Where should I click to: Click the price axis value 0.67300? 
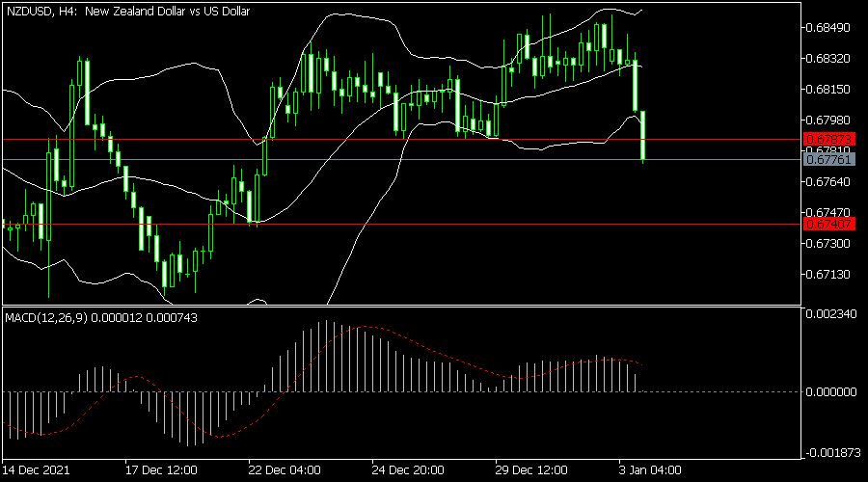(x=828, y=244)
